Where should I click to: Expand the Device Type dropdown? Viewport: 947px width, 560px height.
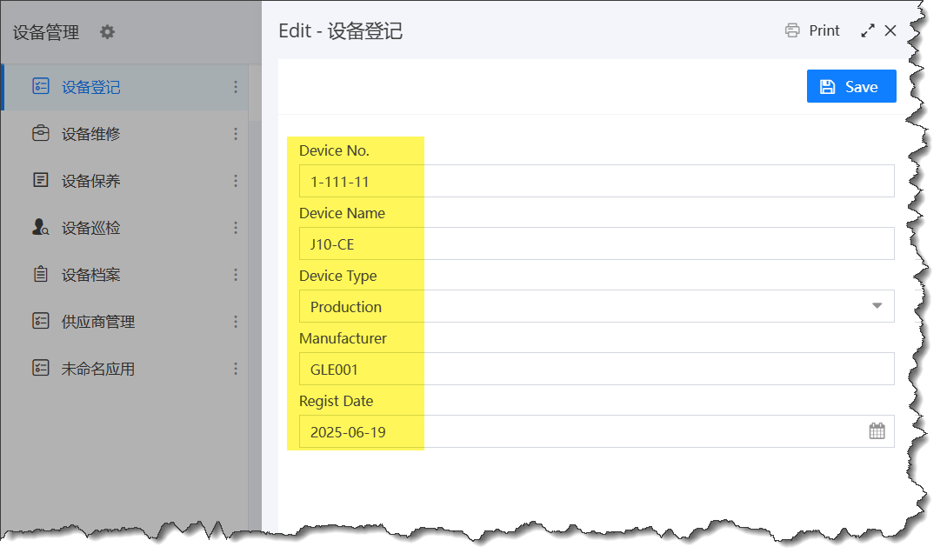coord(877,306)
